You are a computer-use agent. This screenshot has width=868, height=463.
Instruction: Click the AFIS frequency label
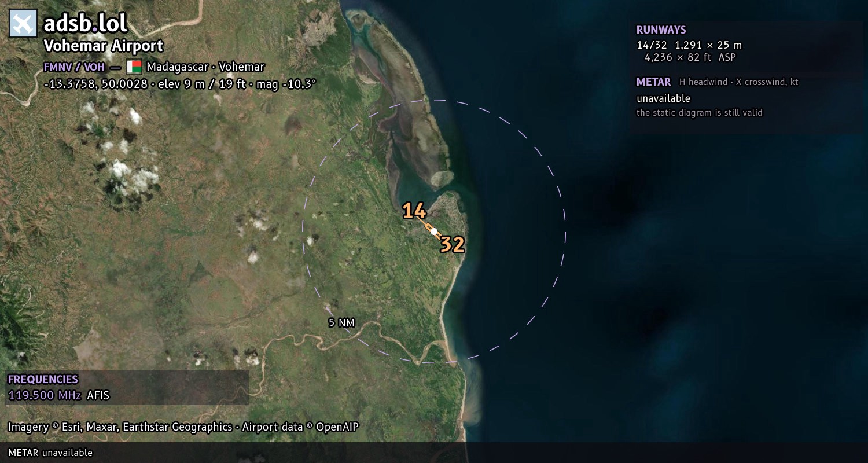coord(98,396)
